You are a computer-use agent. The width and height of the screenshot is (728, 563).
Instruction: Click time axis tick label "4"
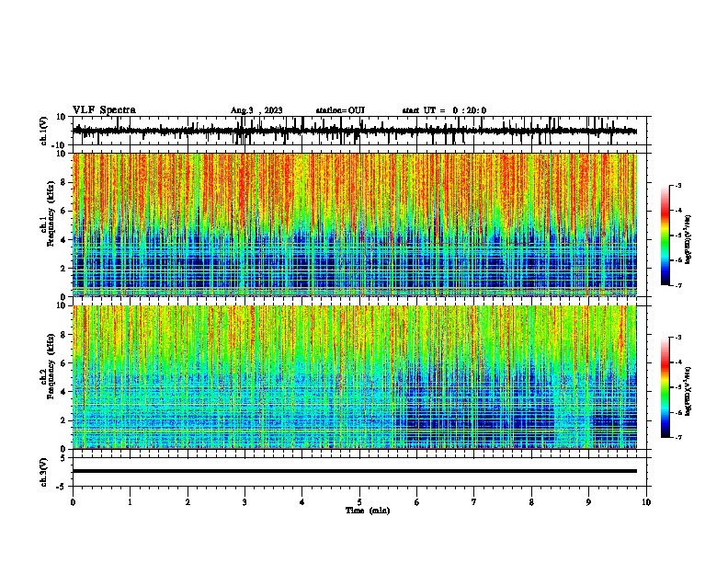302,502
